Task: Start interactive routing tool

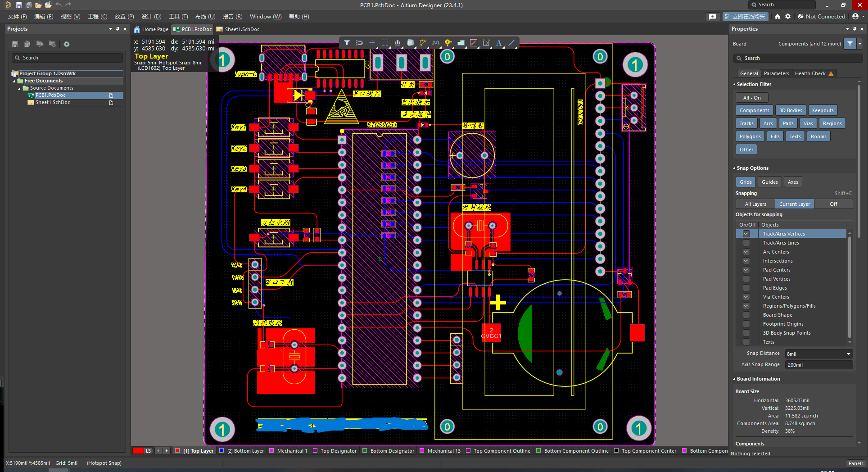Action: coord(423,43)
